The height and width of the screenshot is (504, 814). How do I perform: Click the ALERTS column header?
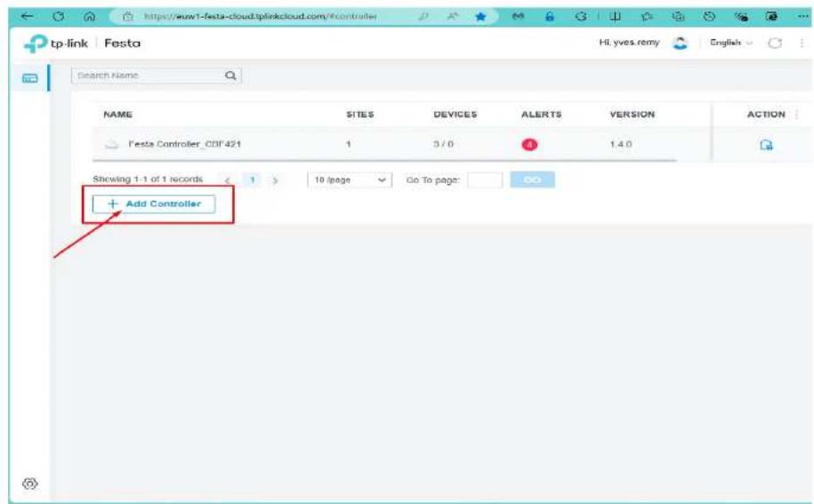click(x=541, y=115)
